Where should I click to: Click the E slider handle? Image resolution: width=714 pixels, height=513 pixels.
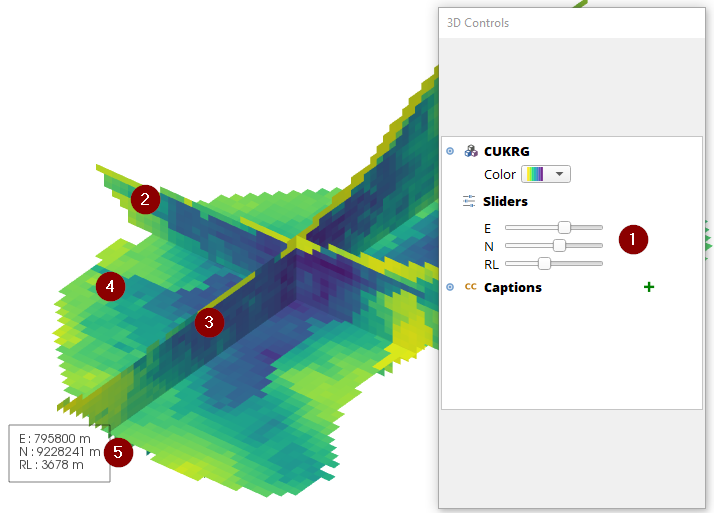click(x=564, y=227)
